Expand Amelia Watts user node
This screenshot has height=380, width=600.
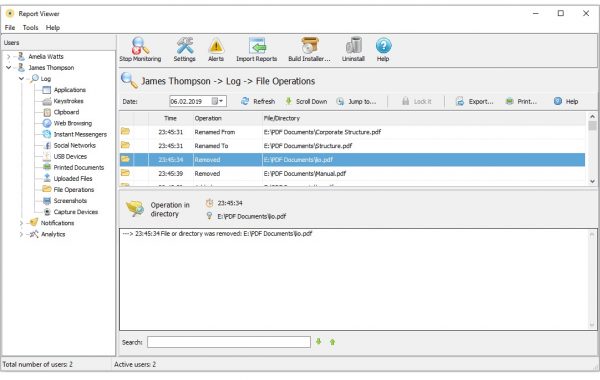tap(8, 57)
